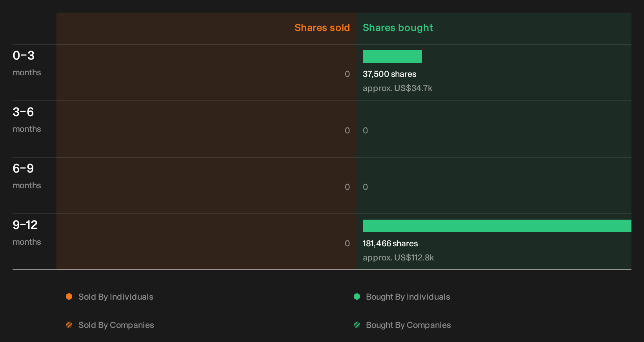Click the striped Sold By Companies legend icon
This screenshot has width=644, height=342.
[x=69, y=325]
